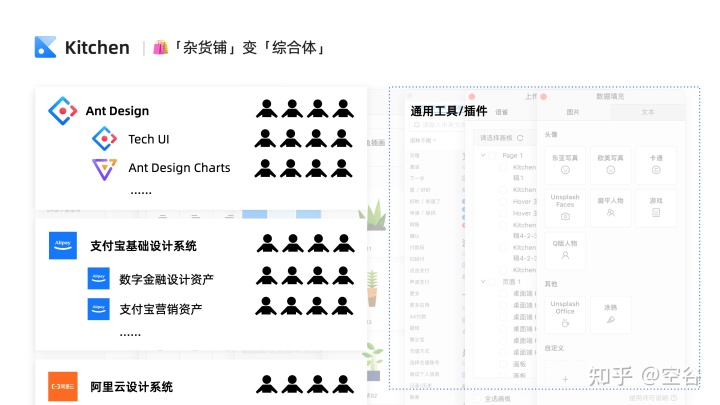Screen dimensions: 720x405
Task: Close the 数据填充 window via red dot
Action: pos(544,96)
